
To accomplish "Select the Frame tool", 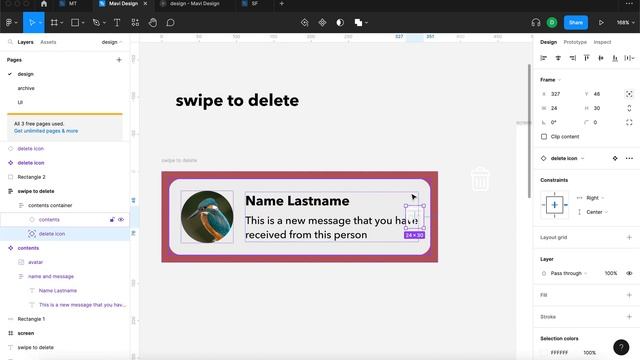I will (54, 22).
